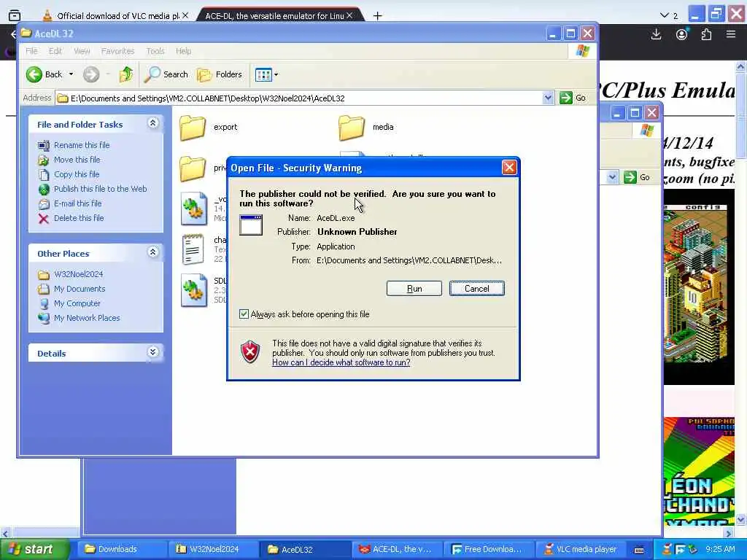
Task: Open browser downloads icon
Action: [x=656, y=34]
